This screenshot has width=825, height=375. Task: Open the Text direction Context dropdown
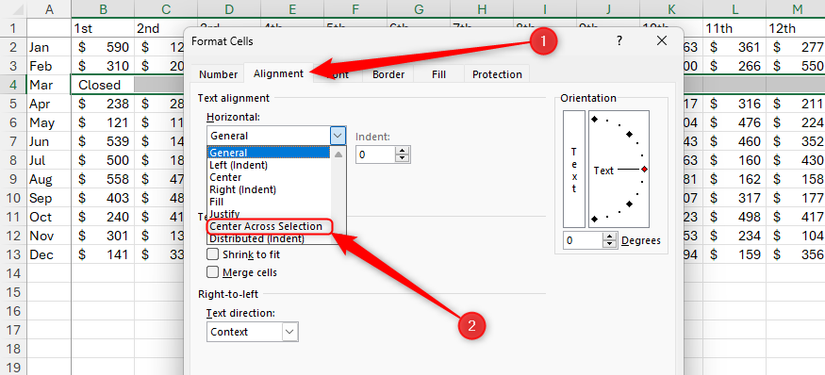coord(253,332)
